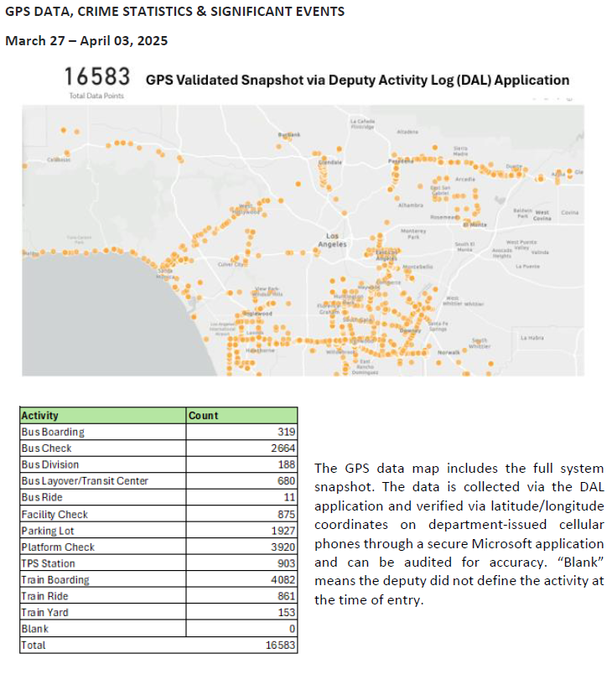
Task: Click the Train Boarding count 4082
Action: pos(281,580)
